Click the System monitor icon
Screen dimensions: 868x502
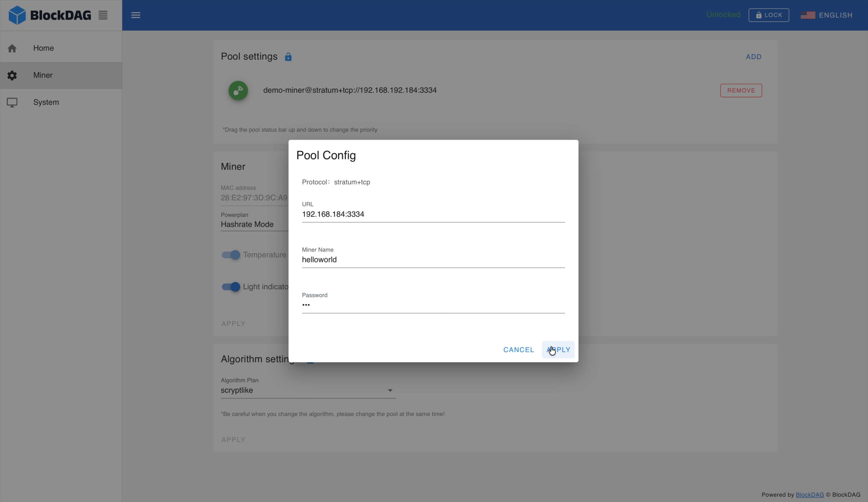(x=12, y=102)
